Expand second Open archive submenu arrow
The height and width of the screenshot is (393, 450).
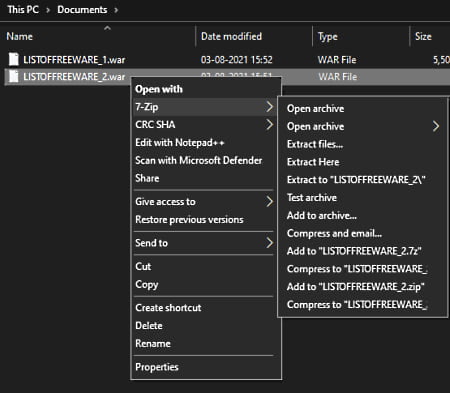click(x=436, y=126)
